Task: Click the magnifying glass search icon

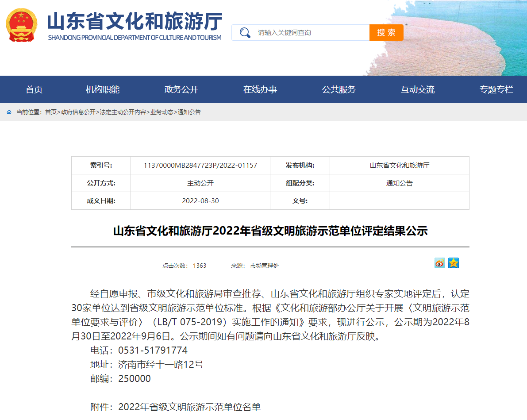Action: coord(245,33)
